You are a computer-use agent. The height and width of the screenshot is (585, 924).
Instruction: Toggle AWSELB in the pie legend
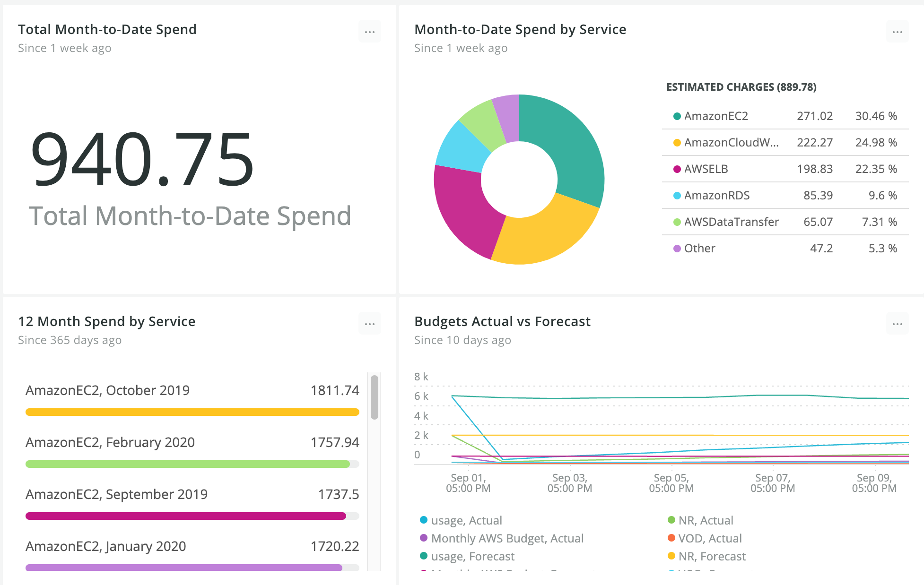706,169
